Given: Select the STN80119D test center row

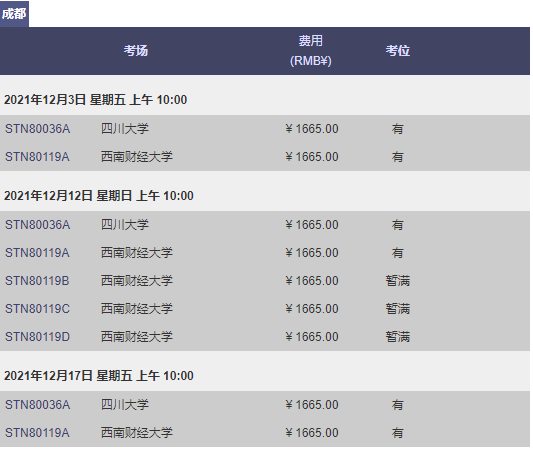Looking at the screenshot, I should pyautogui.click(x=265, y=336).
